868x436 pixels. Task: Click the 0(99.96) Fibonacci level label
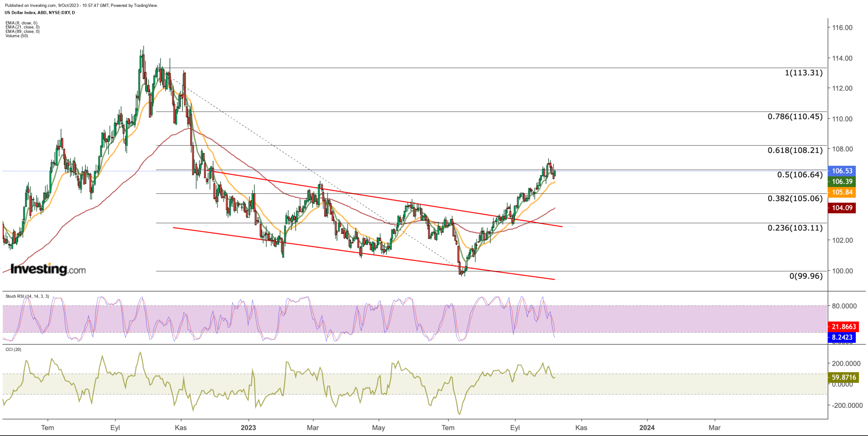point(806,276)
